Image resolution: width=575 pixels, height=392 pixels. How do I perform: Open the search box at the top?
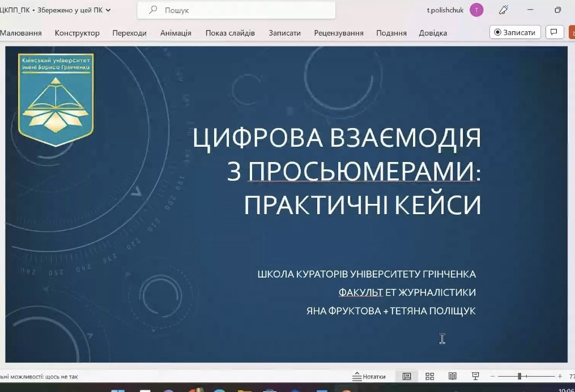tap(236, 10)
